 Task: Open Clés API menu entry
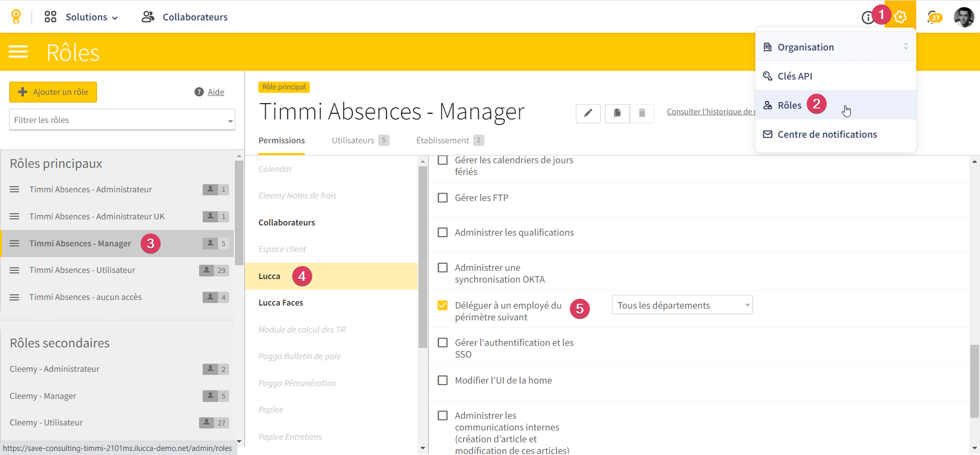[x=836, y=76]
